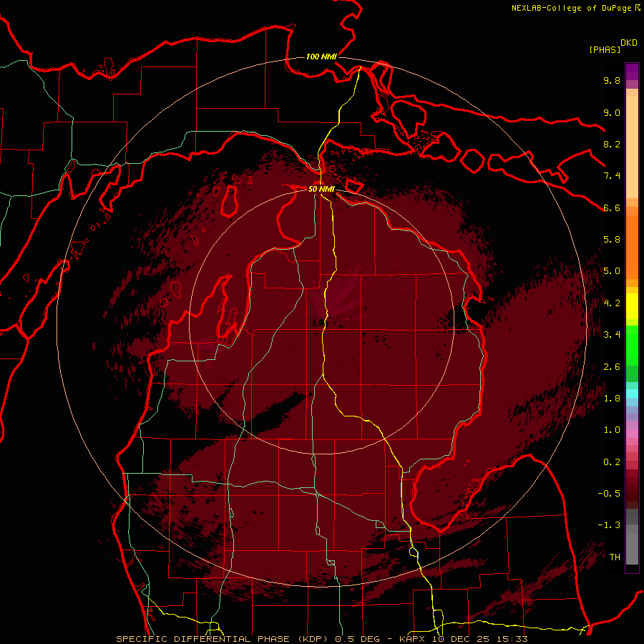Click the 2.6 legend value
Screen dimensions: 644x644
(612, 367)
